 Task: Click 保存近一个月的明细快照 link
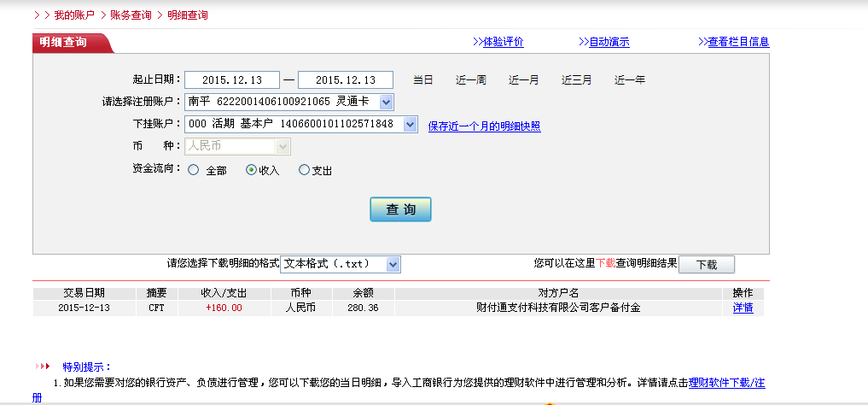(x=484, y=126)
